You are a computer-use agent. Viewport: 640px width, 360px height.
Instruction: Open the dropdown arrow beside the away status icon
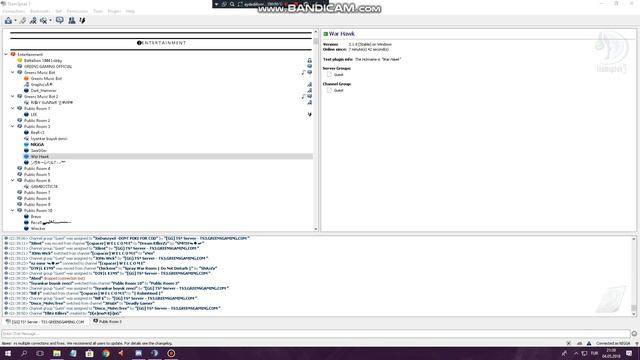[51, 21]
